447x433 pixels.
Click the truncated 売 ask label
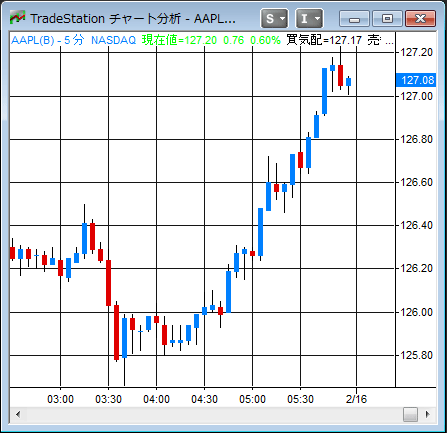[380, 40]
